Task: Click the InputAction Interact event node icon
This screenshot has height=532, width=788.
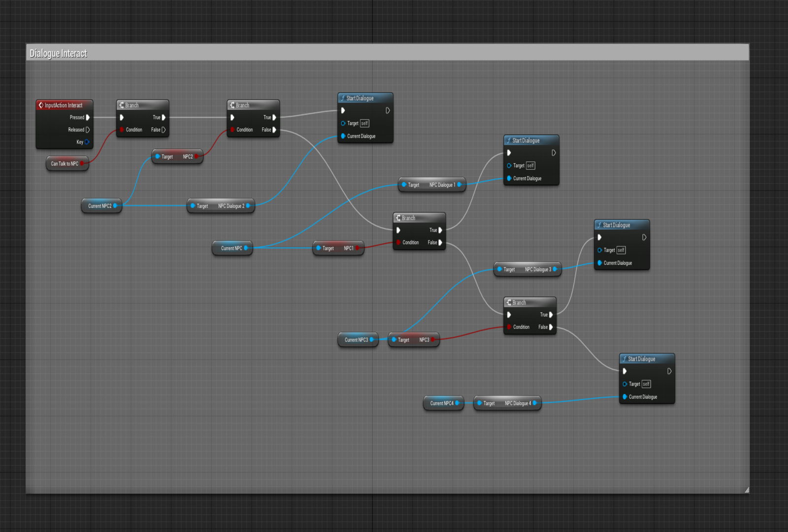Action: (41, 105)
